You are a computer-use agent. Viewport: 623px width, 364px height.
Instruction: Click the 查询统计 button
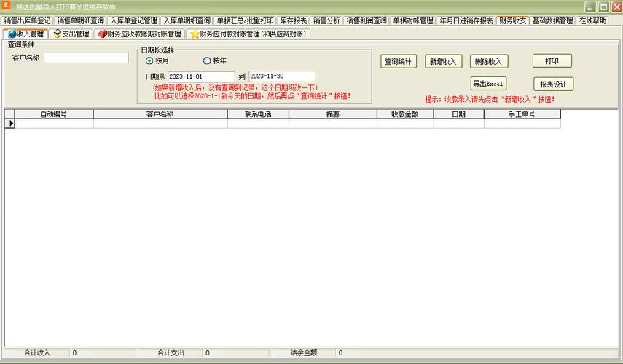tap(399, 62)
